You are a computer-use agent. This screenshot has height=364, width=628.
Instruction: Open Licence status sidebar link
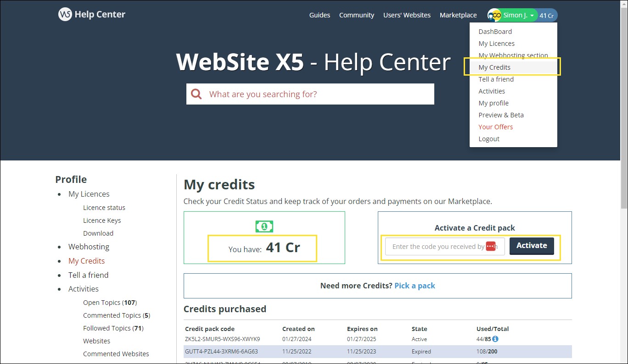104,208
